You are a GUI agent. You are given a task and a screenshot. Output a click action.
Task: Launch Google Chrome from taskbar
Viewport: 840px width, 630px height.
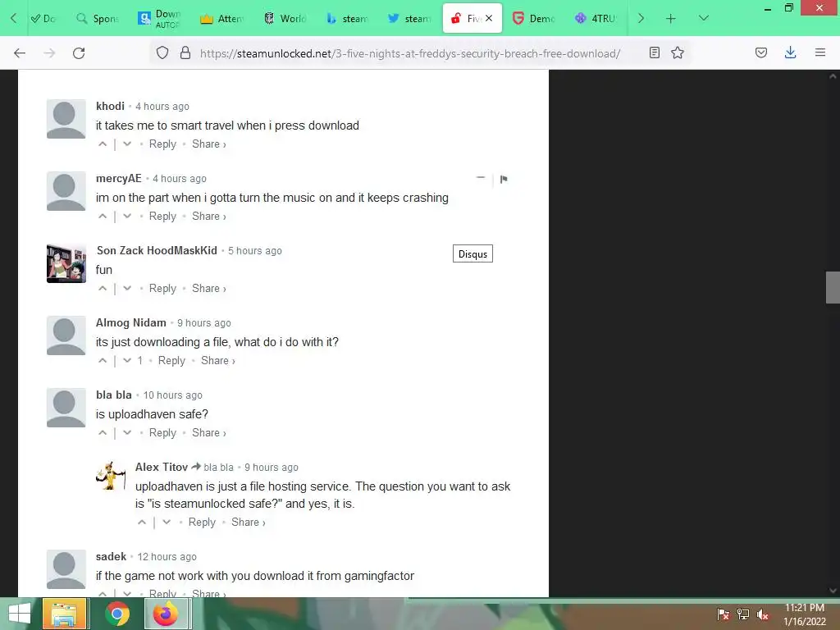[x=116, y=614]
